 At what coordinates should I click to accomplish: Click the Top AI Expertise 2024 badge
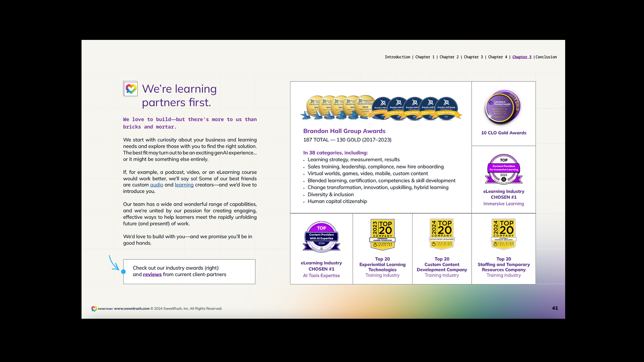point(321,237)
